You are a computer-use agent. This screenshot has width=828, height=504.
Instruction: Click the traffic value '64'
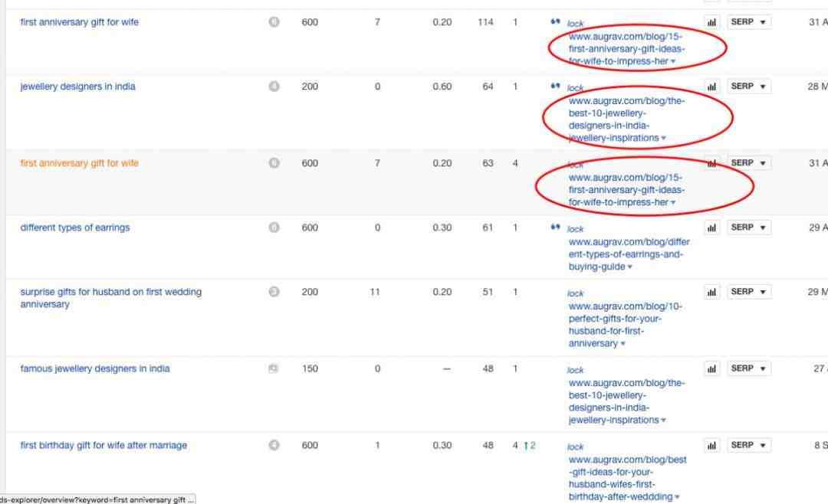pos(488,87)
